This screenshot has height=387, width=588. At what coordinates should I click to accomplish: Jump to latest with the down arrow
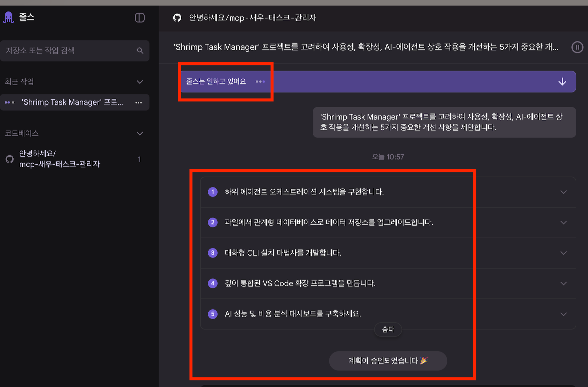click(x=562, y=82)
